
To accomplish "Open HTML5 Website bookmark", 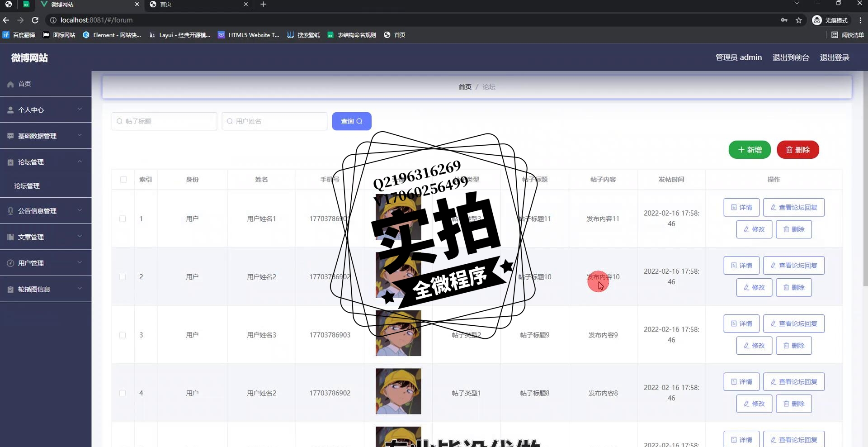I will point(249,35).
